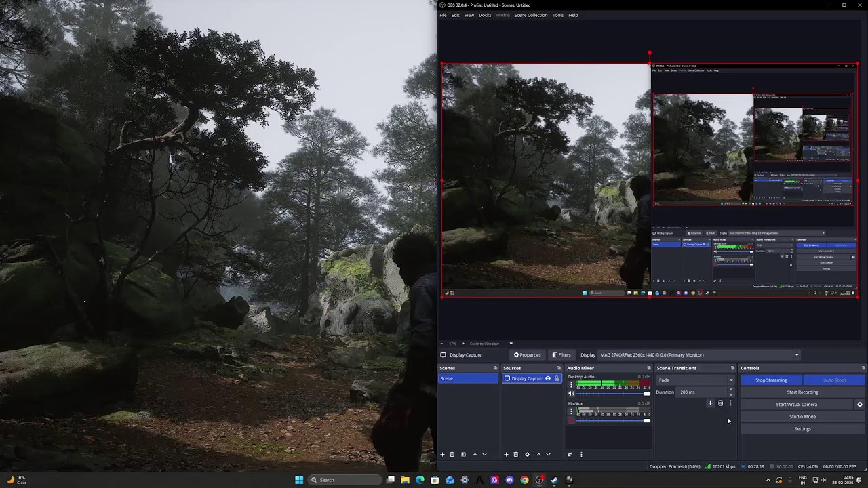Image resolution: width=868 pixels, height=488 pixels.
Task: Open Mic/Aux three-dot options
Action: point(571,412)
